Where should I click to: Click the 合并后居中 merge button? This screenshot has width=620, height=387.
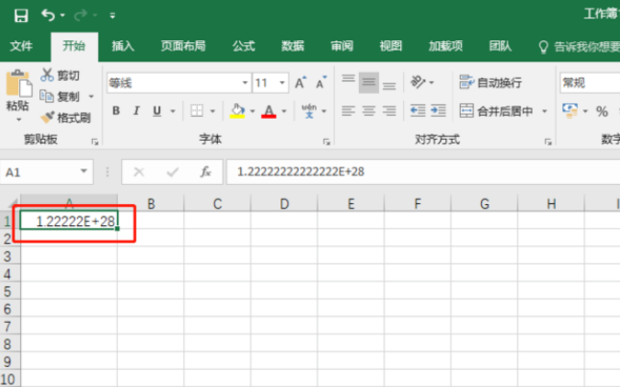tap(496, 111)
